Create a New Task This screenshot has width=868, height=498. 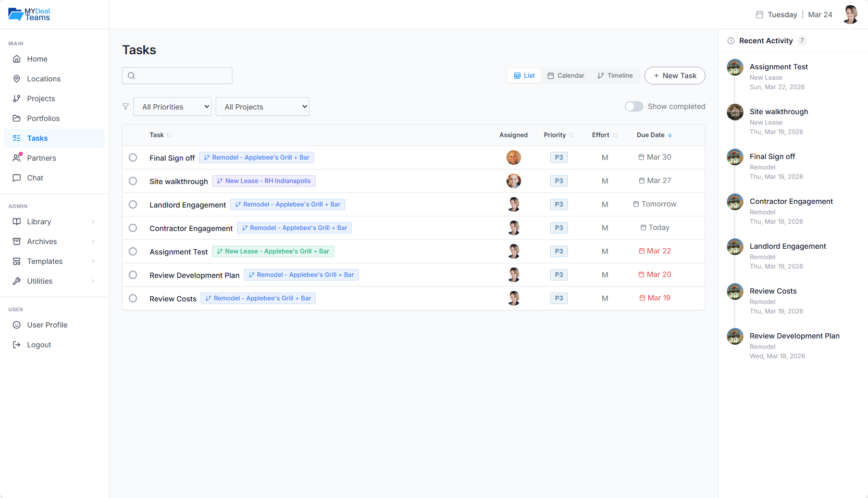tap(675, 76)
